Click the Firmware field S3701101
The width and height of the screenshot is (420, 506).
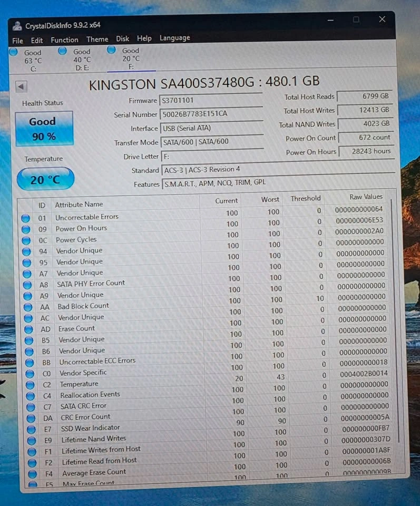tap(211, 100)
